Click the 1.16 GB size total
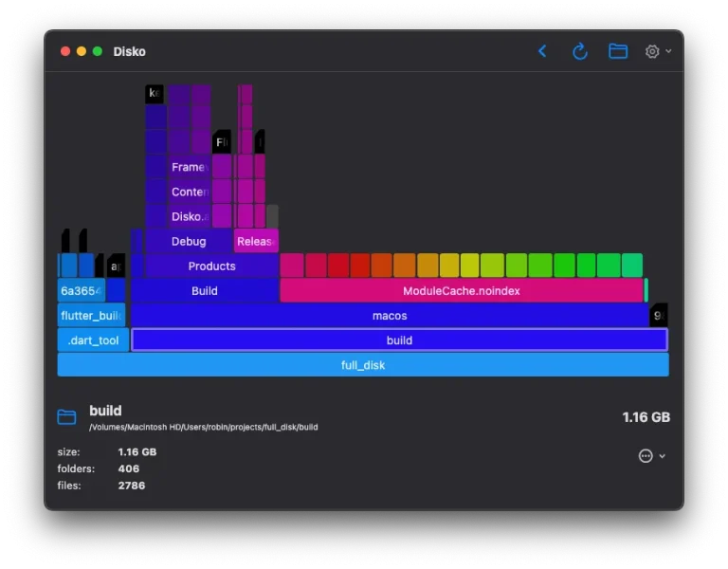 pyautogui.click(x=646, y=417)
